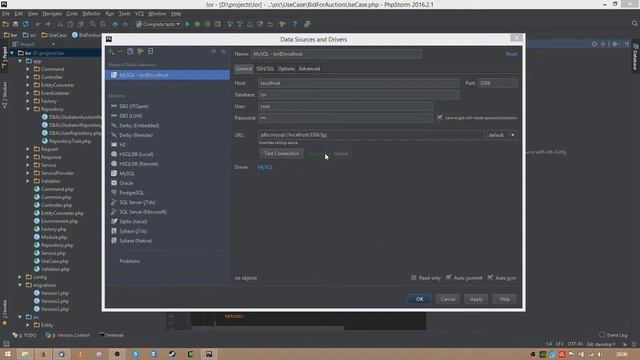Image resolution: width=640 pixels, height=360 pixels.
Task: Select the HSQLDB (Remote) driver
Action: pos(139,164)
